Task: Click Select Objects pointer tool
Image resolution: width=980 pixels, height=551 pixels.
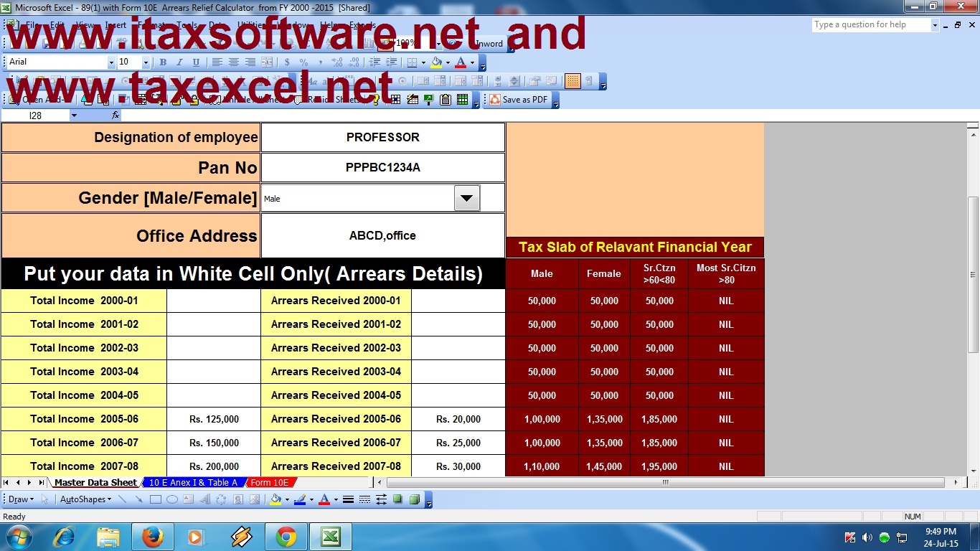Action: click(44, 499)
